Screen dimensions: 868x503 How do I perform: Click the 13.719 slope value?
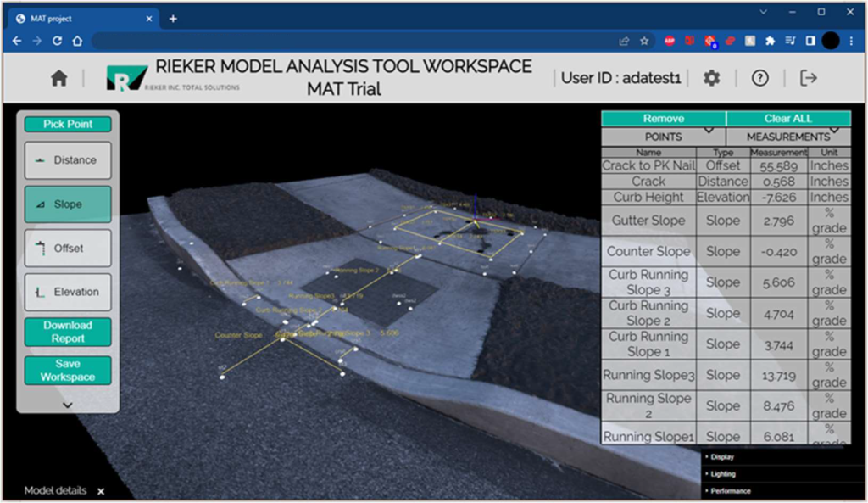coord(779,376)
